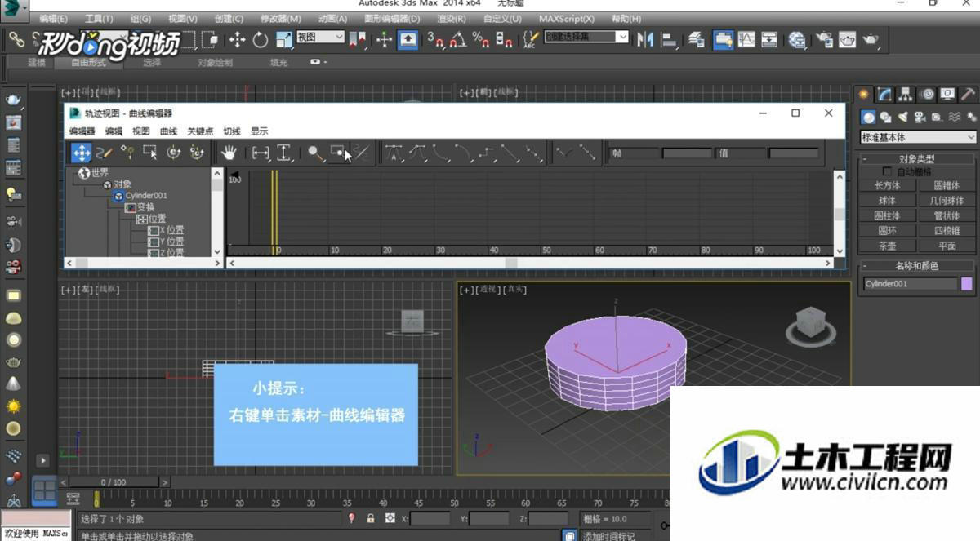The height and width of the screenshot is (541, 980).
Task: Create a 长方体 primitive
Action: (887, 186)
